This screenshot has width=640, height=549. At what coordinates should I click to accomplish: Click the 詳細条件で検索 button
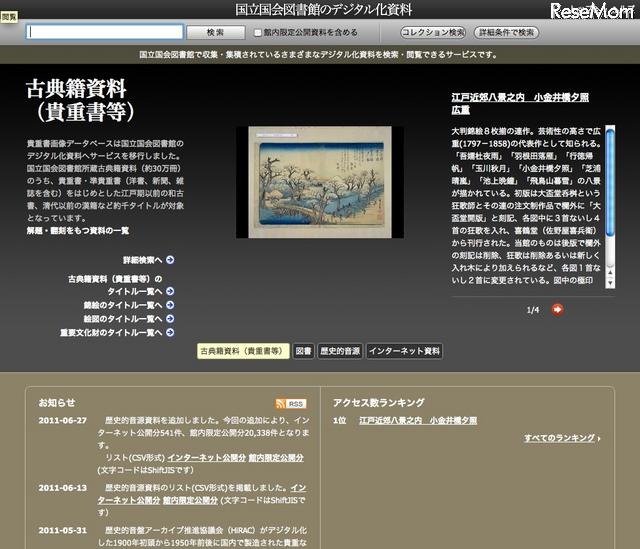506,32
